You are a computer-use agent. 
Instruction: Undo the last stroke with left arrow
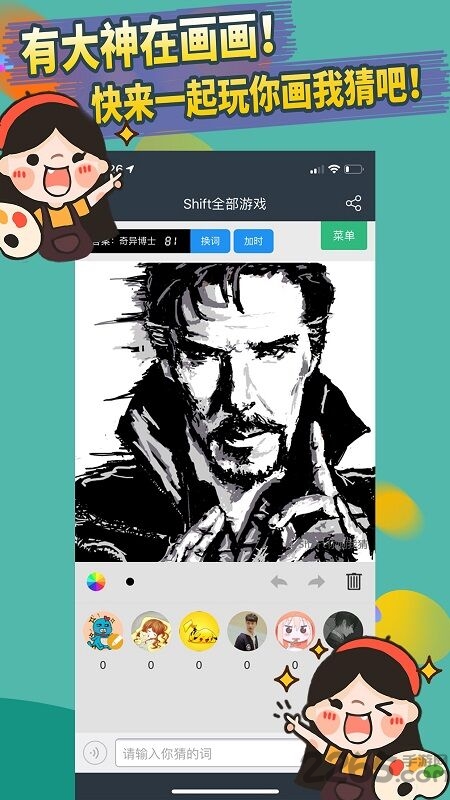(279, 582)
